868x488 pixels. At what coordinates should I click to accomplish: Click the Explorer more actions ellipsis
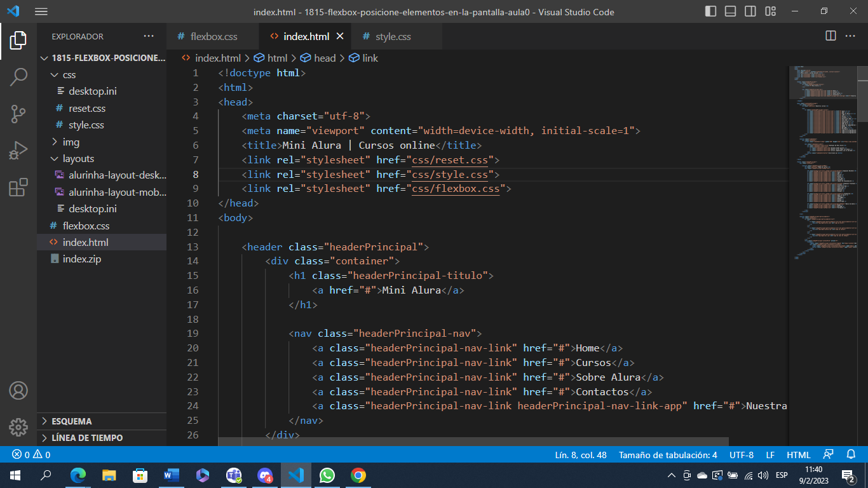[149, 36]
